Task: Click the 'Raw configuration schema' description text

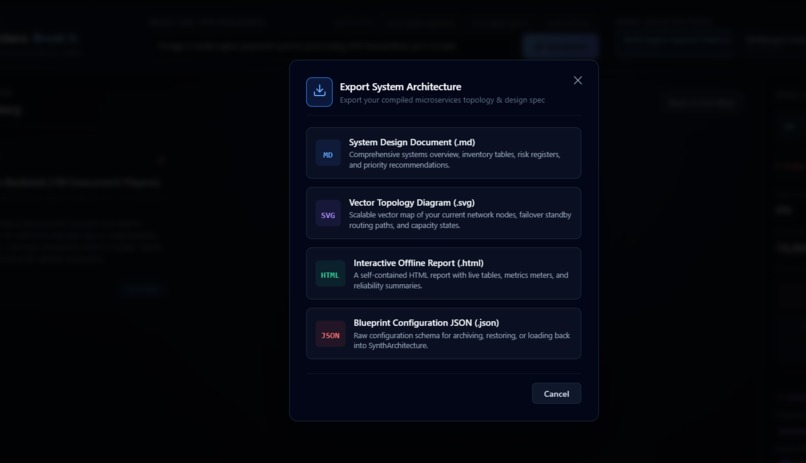Action: click(x=462, y=340)
